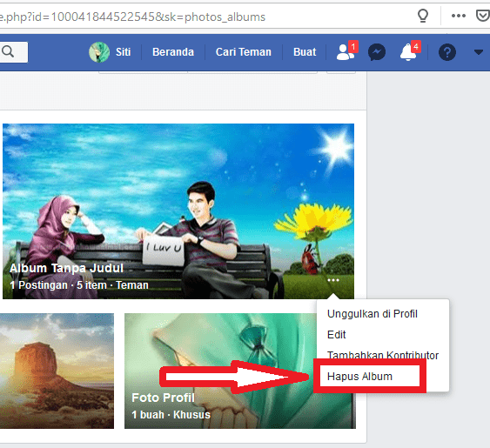Screen dimensions: 490x448
Task: Click the browser lightbulb icon
Action: [422, 16]
